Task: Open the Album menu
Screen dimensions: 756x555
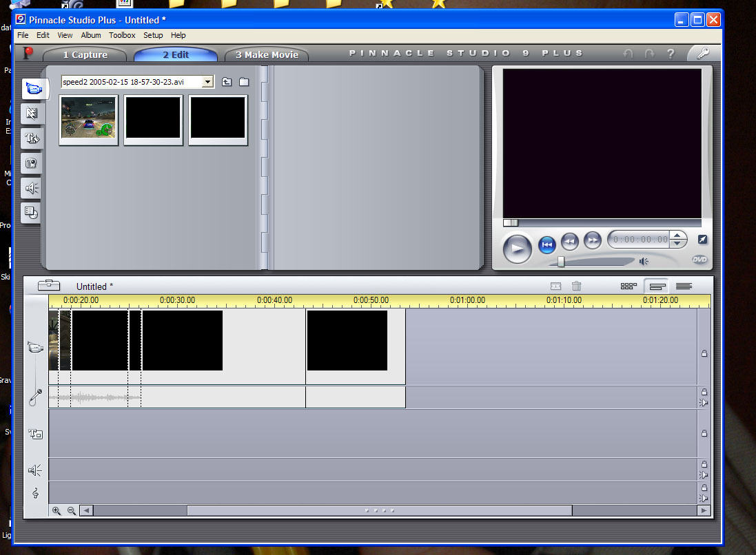Action: 91,35
